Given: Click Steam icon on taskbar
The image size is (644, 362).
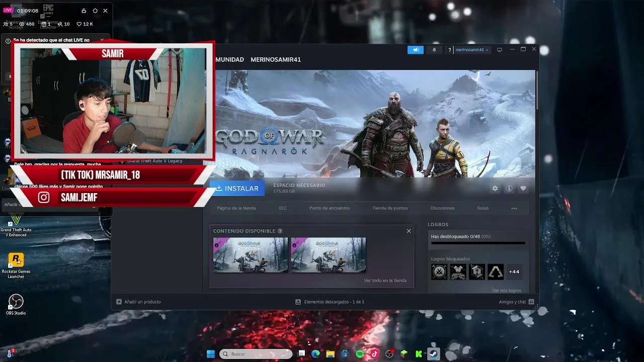Looking at the screenshot, I should coord(433,354).
